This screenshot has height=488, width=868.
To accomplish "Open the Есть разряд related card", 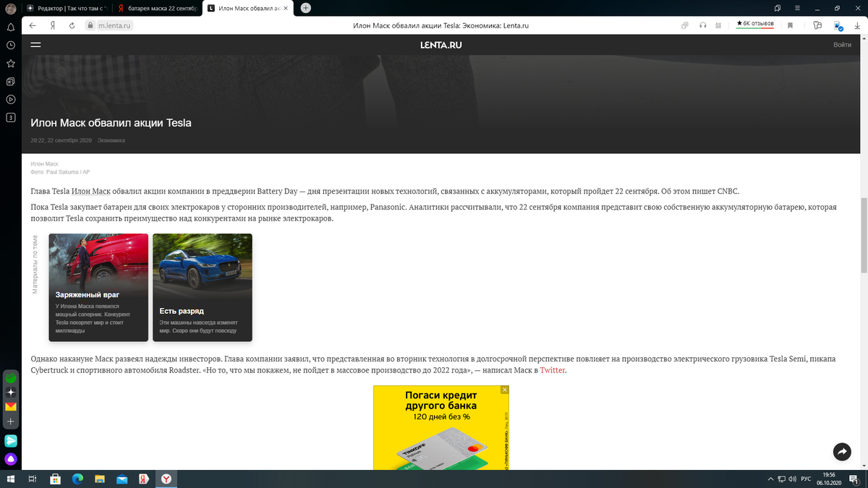I will pyautogui.click(x=203, y=287).
